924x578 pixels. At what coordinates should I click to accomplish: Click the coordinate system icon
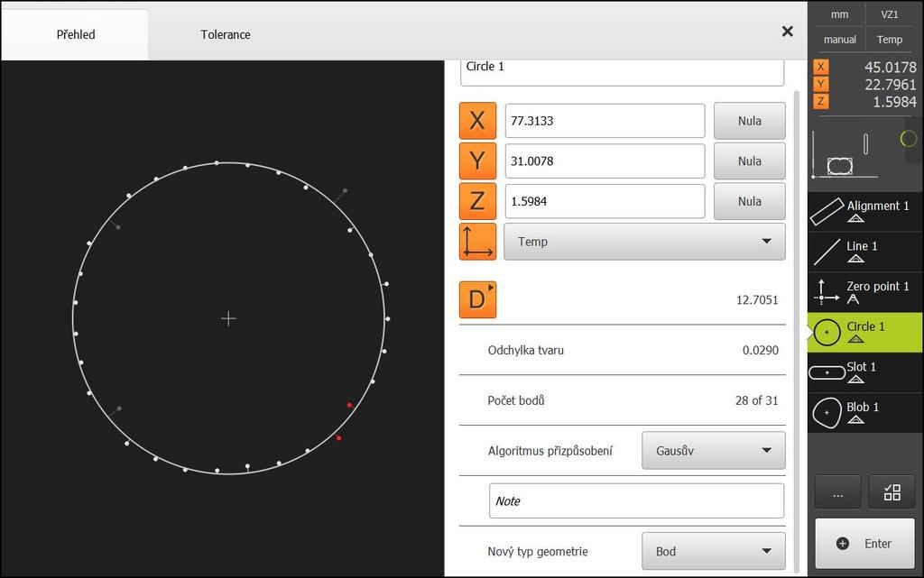click(x=477, y=242)
